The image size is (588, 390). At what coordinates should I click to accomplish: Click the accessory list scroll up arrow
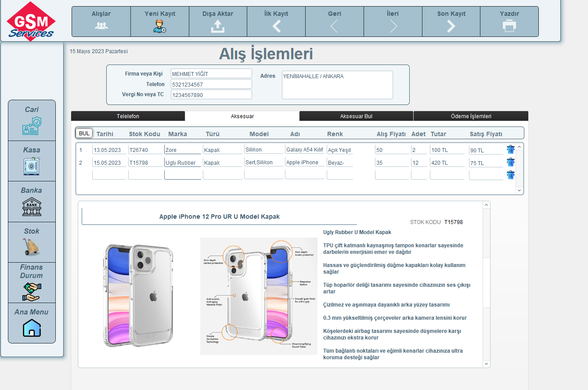point(519,147)
